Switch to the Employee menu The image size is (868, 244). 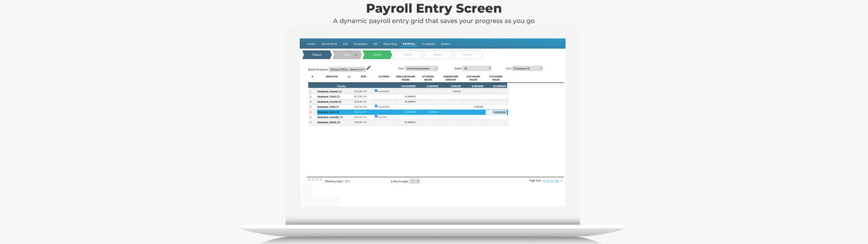(x=360, y=44)
